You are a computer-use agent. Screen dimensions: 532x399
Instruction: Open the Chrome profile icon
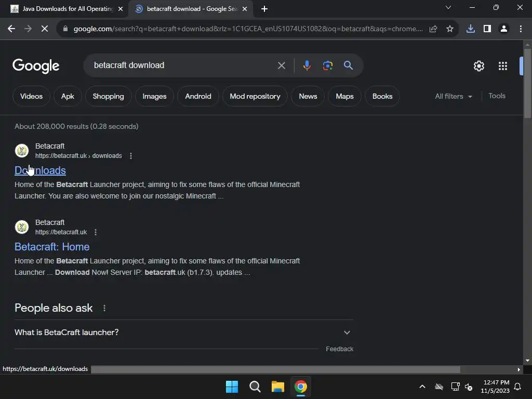tap(504, 29)
